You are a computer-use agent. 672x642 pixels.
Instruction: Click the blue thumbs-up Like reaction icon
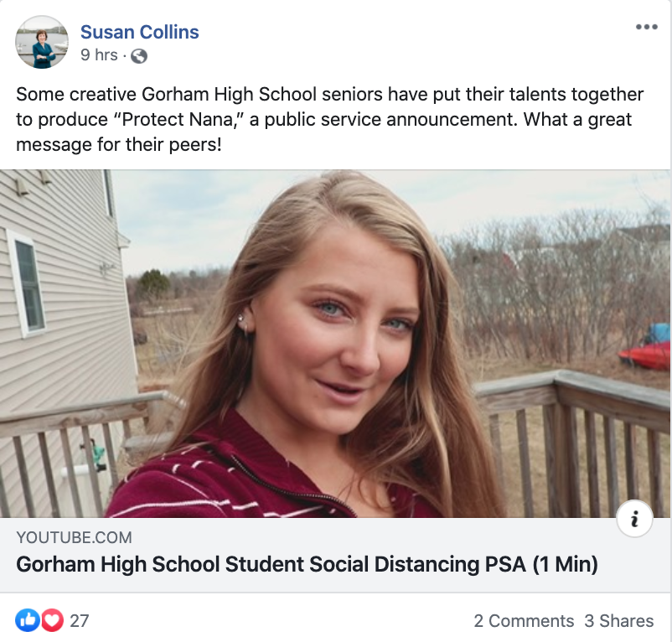(x=27, y=621)
